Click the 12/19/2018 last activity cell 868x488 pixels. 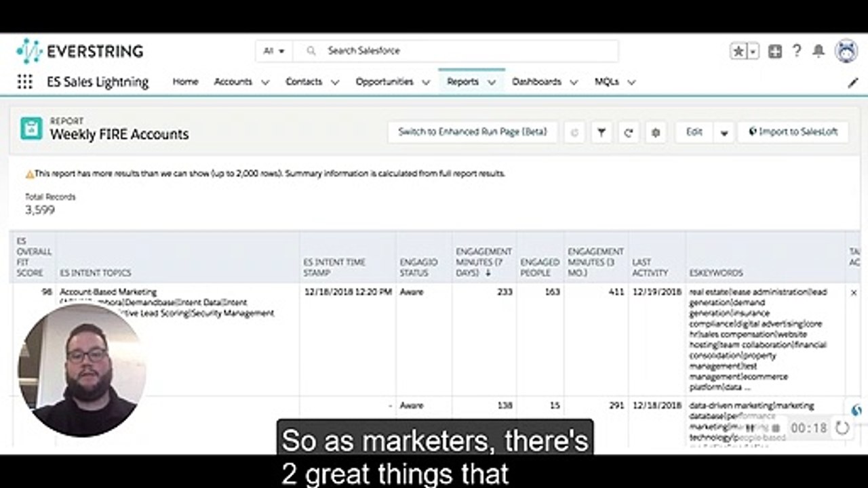point(657,292)
